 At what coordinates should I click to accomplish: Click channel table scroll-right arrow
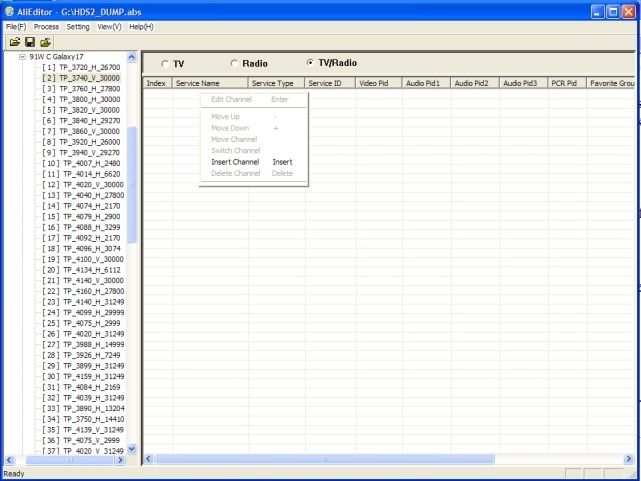point(628,459)
